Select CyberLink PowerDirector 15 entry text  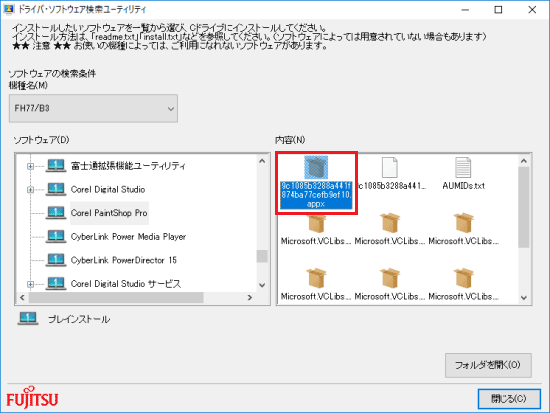coord(124,260)
